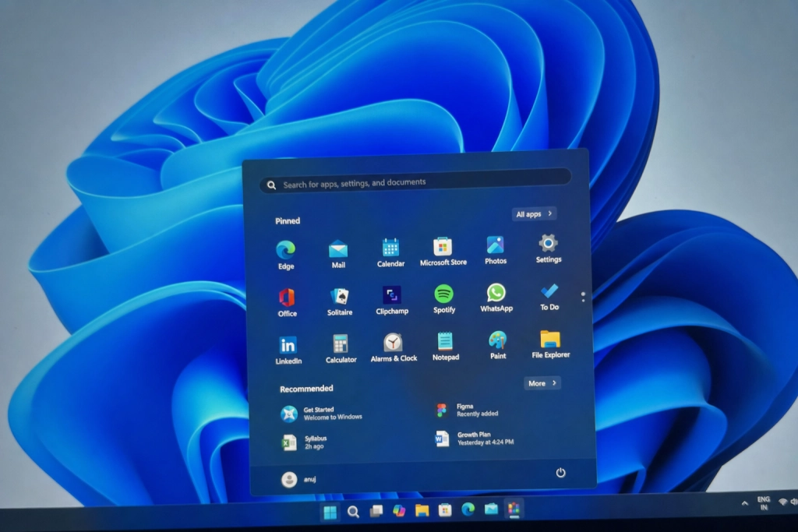Open Microsoft Store from pinned apps
Image resolution: width=798 pixels, height=532 pixels.
coord(443,252)
